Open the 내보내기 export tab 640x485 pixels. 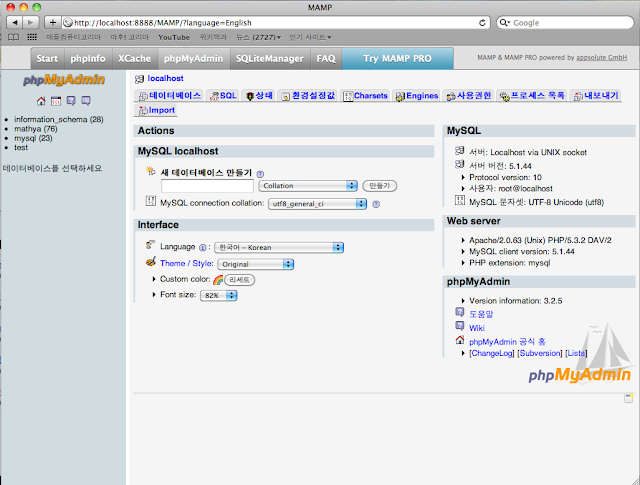(596, 96)
